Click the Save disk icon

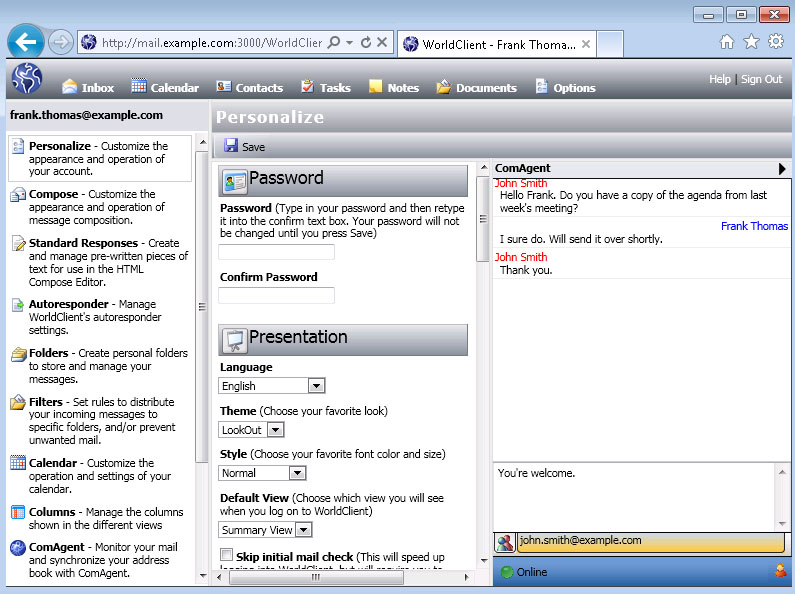[x=231, y=146]
